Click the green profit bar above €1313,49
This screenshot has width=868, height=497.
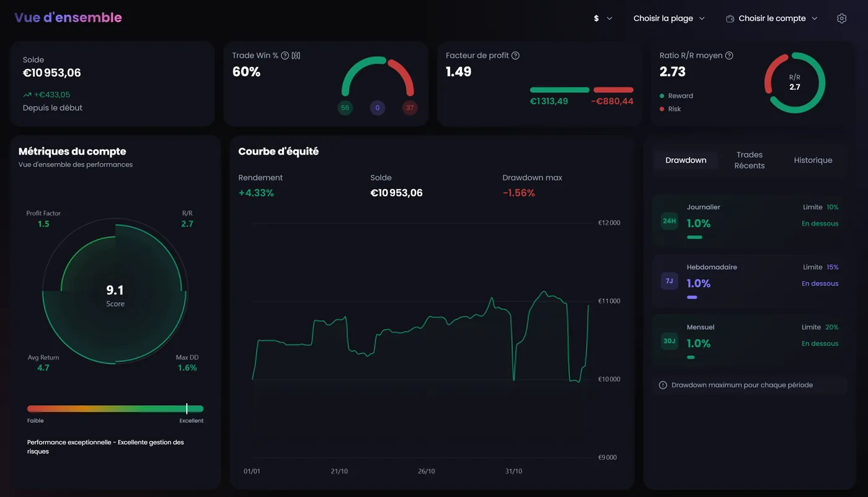(559, 90)
